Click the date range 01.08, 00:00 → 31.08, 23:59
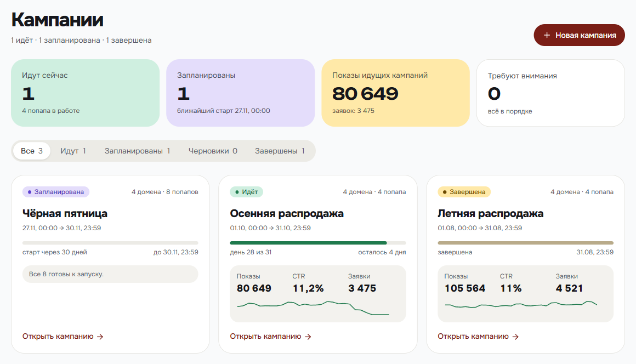This screenshot has height=364, width=636. (x=480, y=228)
